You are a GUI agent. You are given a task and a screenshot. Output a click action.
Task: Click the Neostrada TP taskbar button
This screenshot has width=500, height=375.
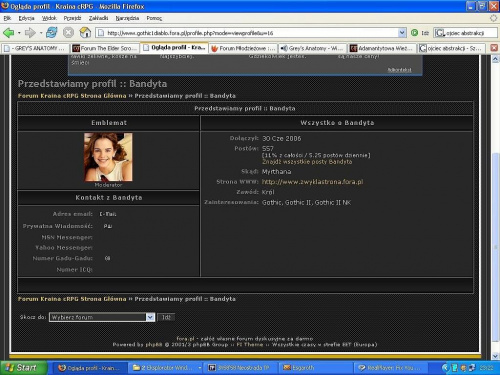click(x=240, y=368)
